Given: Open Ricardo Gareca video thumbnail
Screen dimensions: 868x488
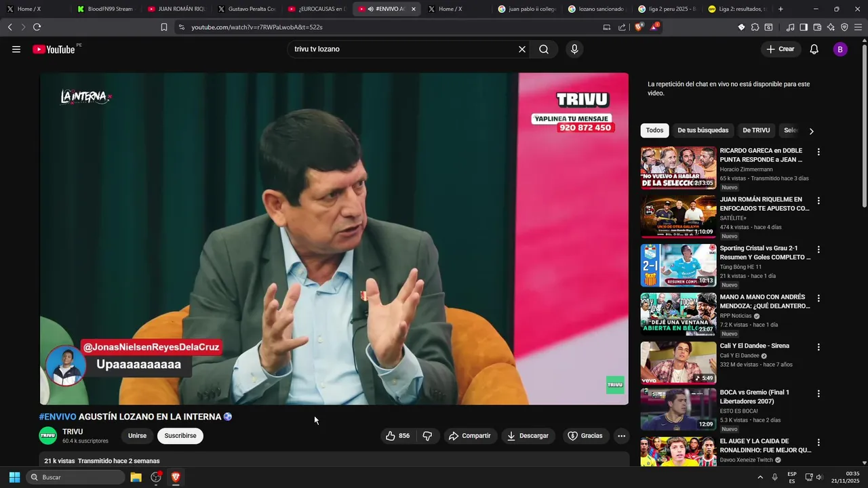Looking at the screenshot, I should pyautogui.click(x=678, y=168).
